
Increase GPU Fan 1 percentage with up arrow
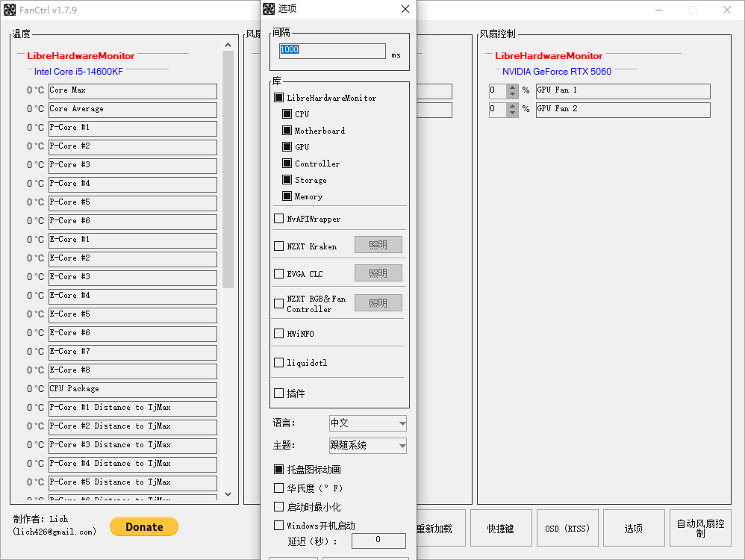tap(512, 87)
